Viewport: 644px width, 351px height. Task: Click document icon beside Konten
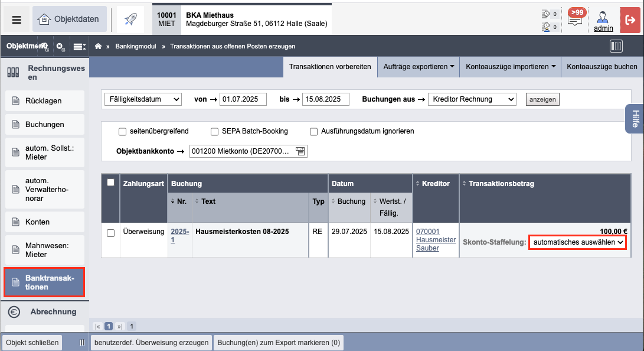(15, 222)
